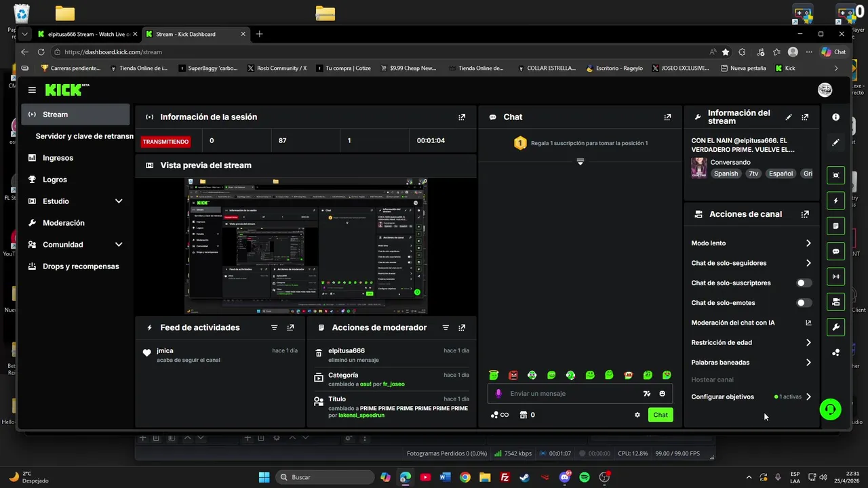Open Configurar objetivos chevron
The height and width of the screenshot is (488, 868).
(x=808, y=397)
